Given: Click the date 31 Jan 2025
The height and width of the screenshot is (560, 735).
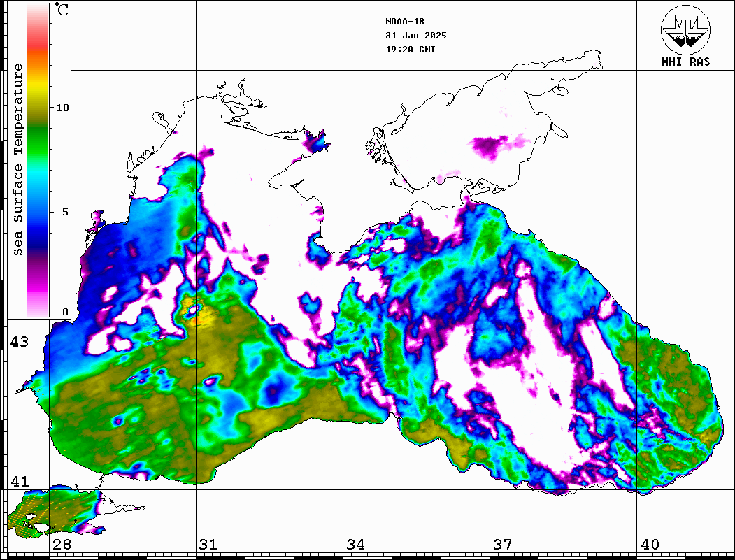Looking at the screenshot, I should (416, 36).
